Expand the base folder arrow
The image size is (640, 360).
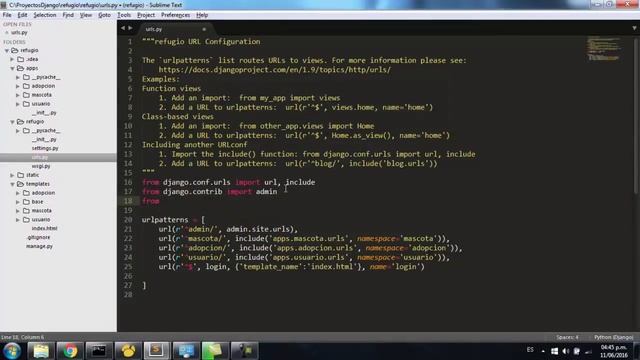tap(18, 202)
